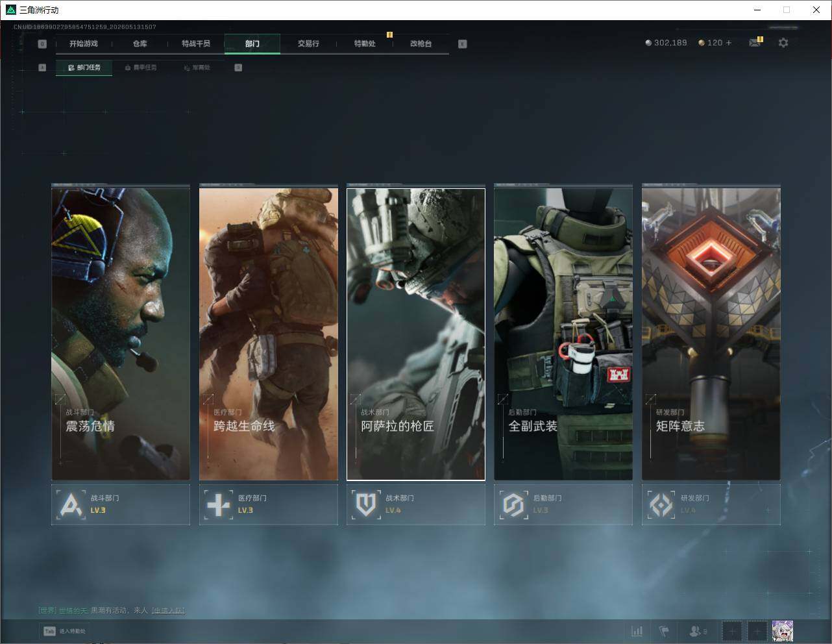
Task: Open settings with the gear icon
Action: point(783,43)
